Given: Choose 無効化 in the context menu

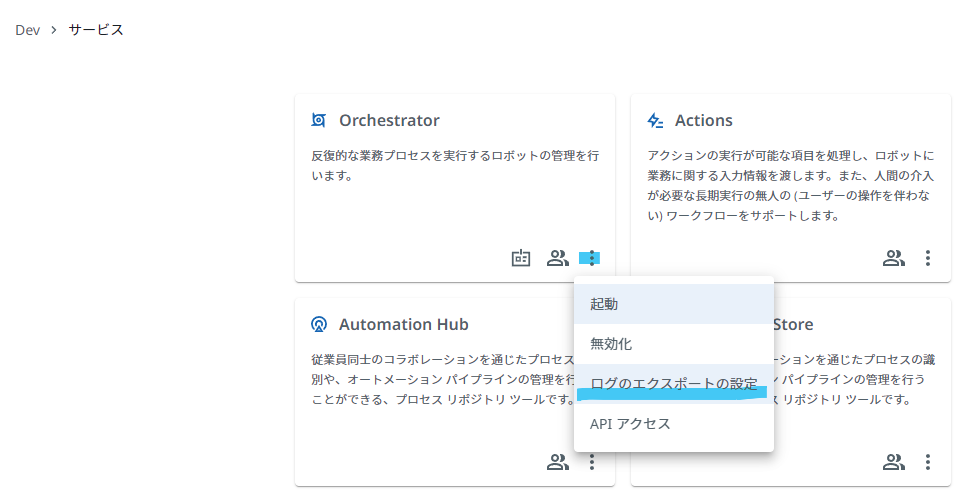Looking at the screenshot, I should pos(674,344).
